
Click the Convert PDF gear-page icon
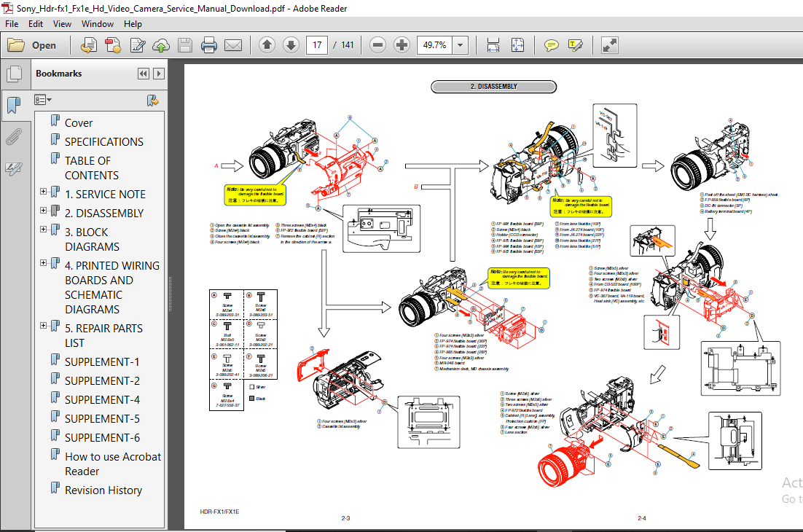pyautogui.click(x=113, y=46)
